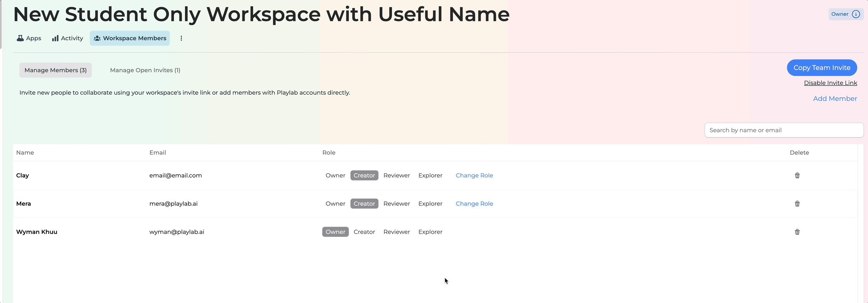Click the Activity bar chart icon
The image size is (868, 303).
pyautogui.click(x=55, y=38)
